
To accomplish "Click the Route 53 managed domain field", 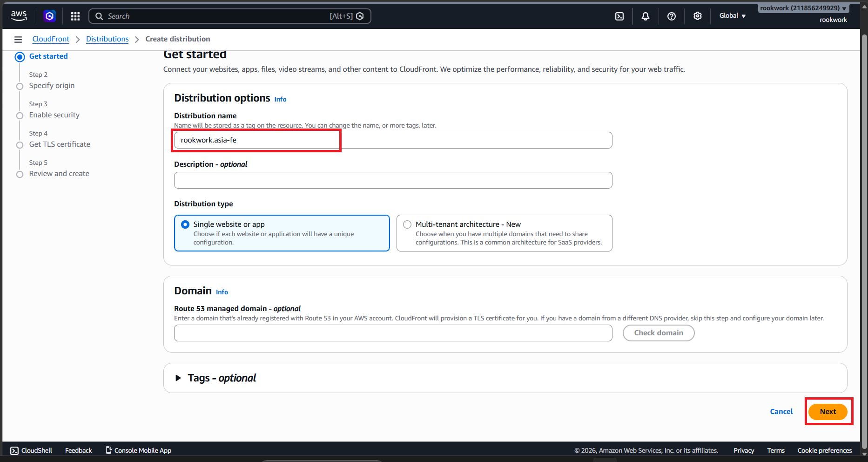I will (393, 333).
